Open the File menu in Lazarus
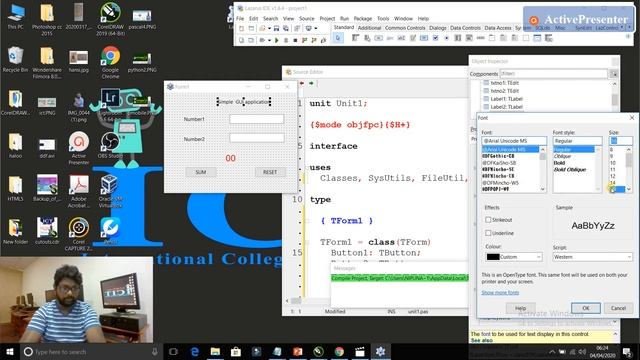The height and width of the screenshot is (360, 640). coord(240,19)
